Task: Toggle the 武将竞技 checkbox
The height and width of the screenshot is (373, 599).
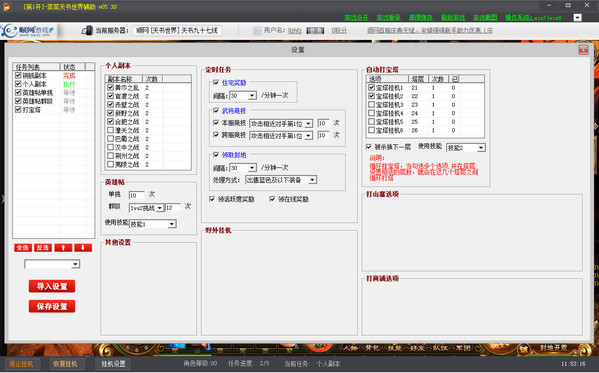Action: tap(216, 111)
